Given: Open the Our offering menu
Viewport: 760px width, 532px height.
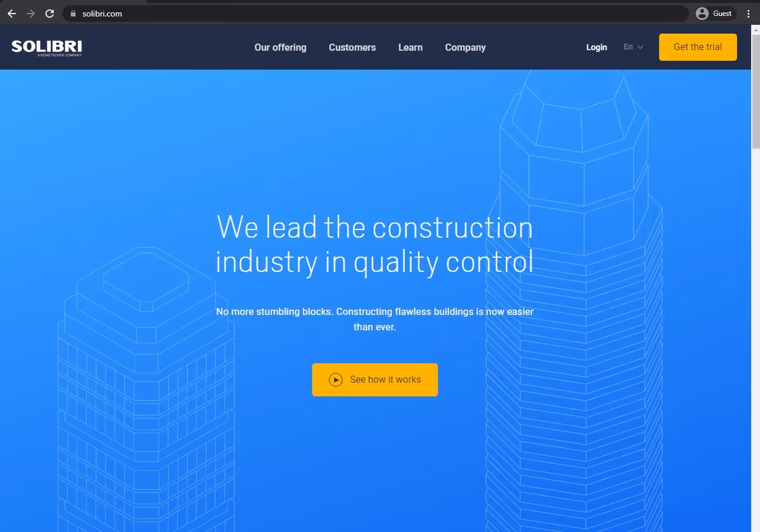Looking at the screenshot, I should (280, 47).
